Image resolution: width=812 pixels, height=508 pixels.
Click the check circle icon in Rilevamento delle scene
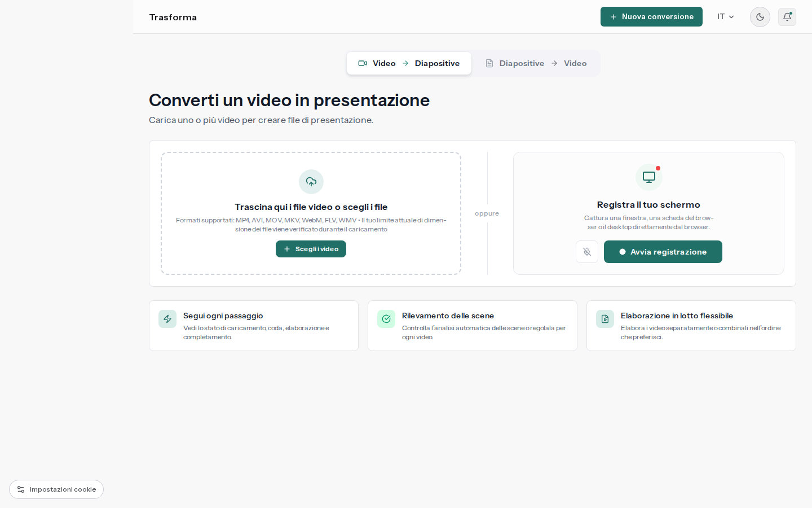coord(386,319)
